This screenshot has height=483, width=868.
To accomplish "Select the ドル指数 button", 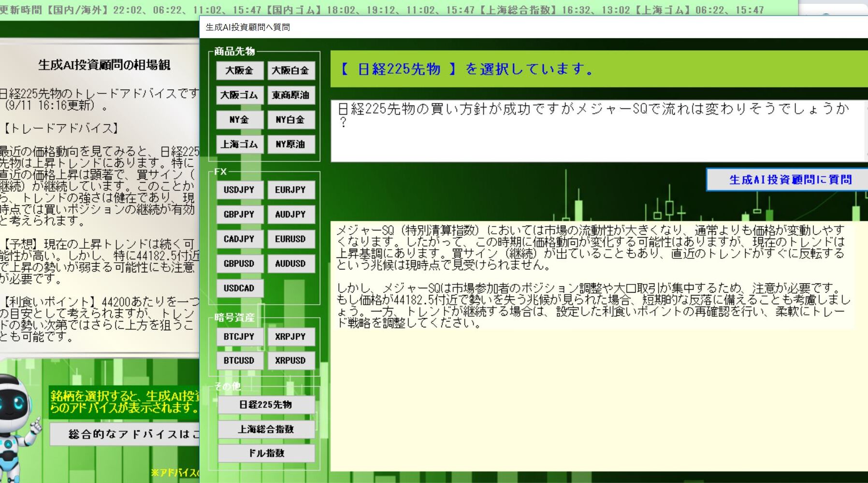I will (x=266, y=453).
